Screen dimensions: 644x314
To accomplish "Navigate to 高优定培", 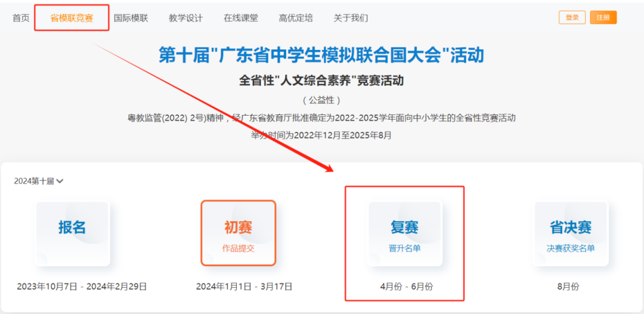I will pos(296,18).
